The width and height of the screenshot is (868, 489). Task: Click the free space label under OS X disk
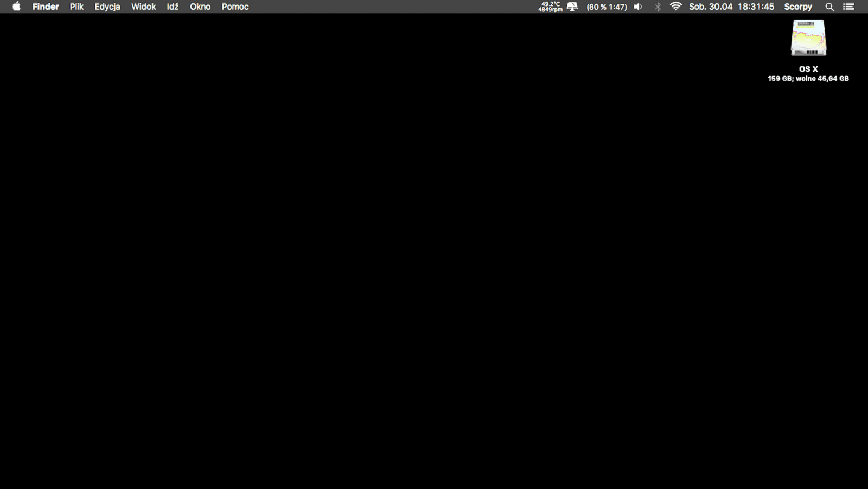click(x=808, y=78)
